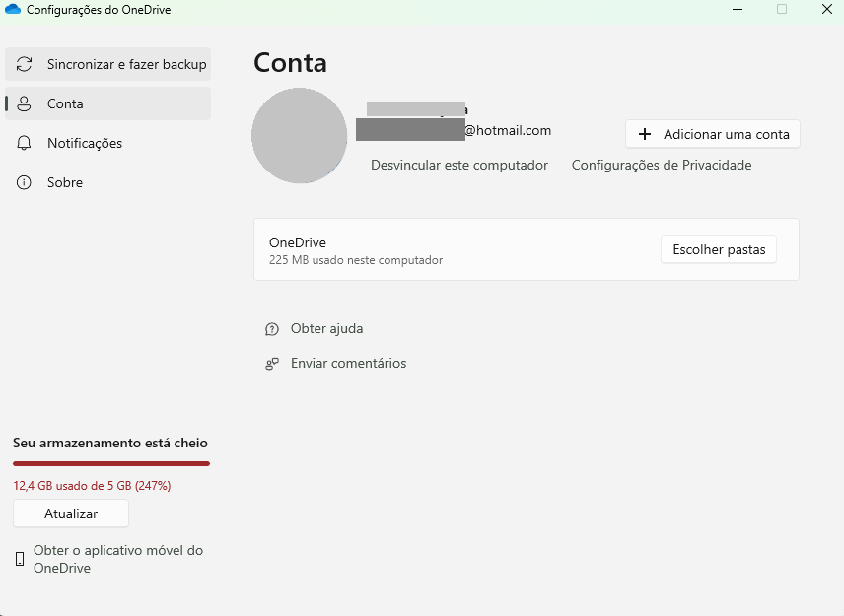Click the feedback icon beside Enviar comentários
The image size is (844, 616).
(272, 364)
